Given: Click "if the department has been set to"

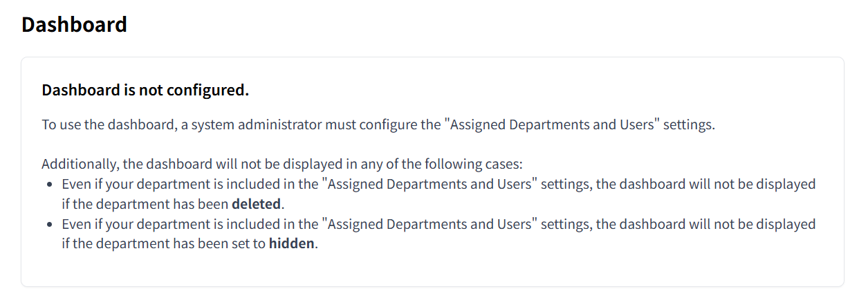Looking at the screenshot, I should pos(163,245).
